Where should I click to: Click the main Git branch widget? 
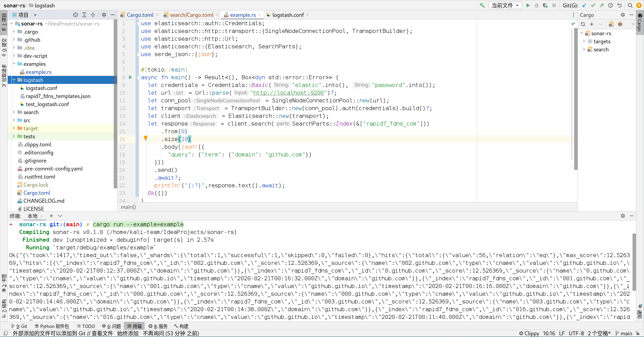coord(624,333)
